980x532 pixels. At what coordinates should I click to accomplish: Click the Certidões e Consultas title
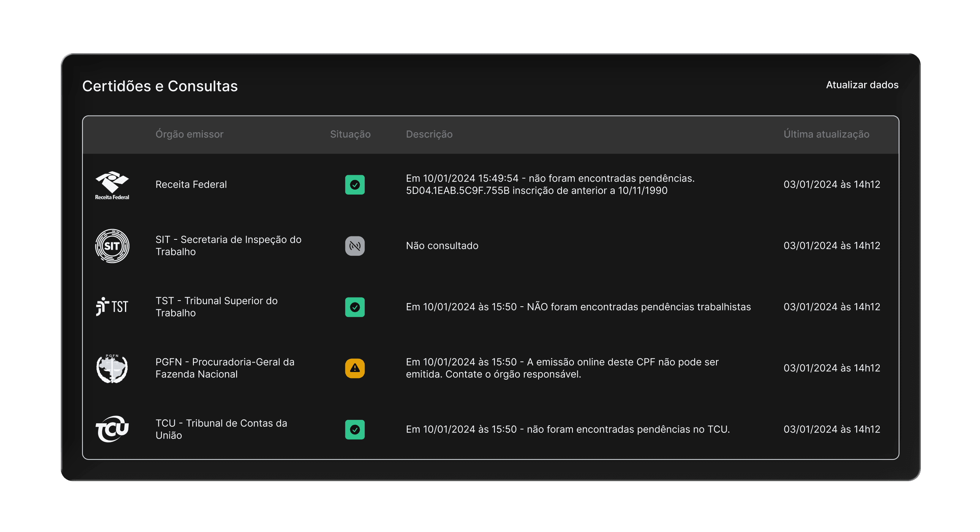(160, 86)
